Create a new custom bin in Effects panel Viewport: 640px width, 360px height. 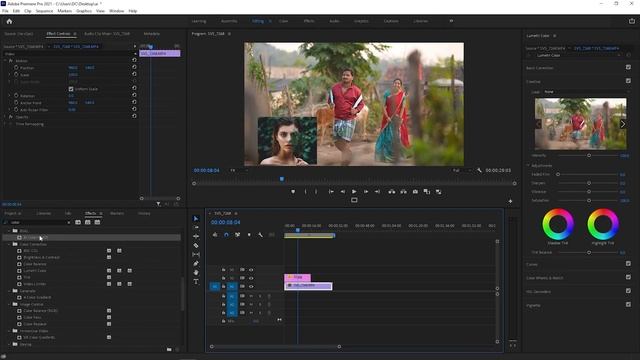pos(169,349)
